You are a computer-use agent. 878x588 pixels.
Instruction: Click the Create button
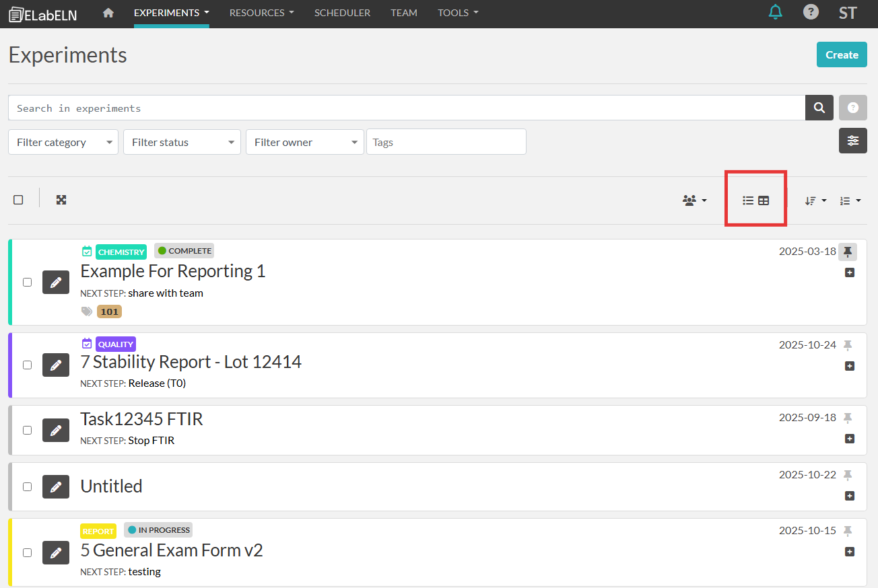tap(842, 55)
